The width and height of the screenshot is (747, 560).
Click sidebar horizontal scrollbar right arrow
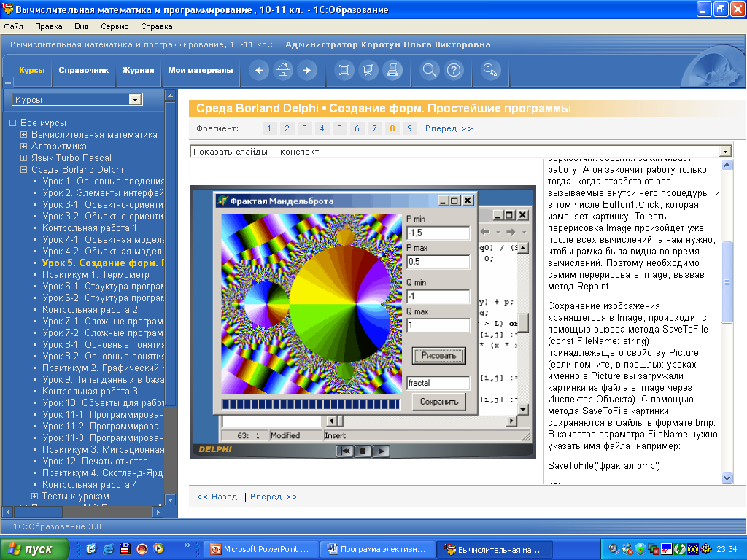coord(158,512)
